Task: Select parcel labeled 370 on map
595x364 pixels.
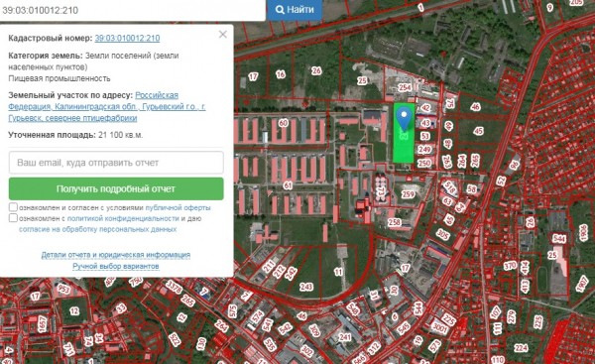Action: point(510,266)
